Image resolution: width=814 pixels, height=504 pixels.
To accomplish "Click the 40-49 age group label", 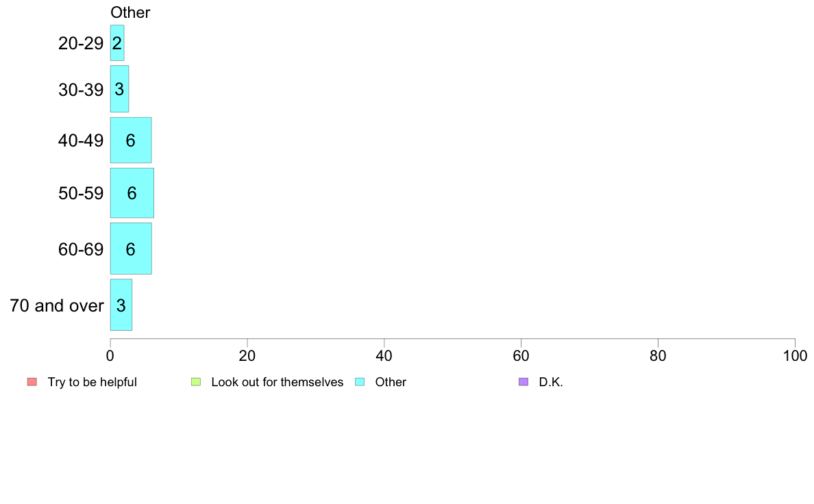I will coord(81,140).
